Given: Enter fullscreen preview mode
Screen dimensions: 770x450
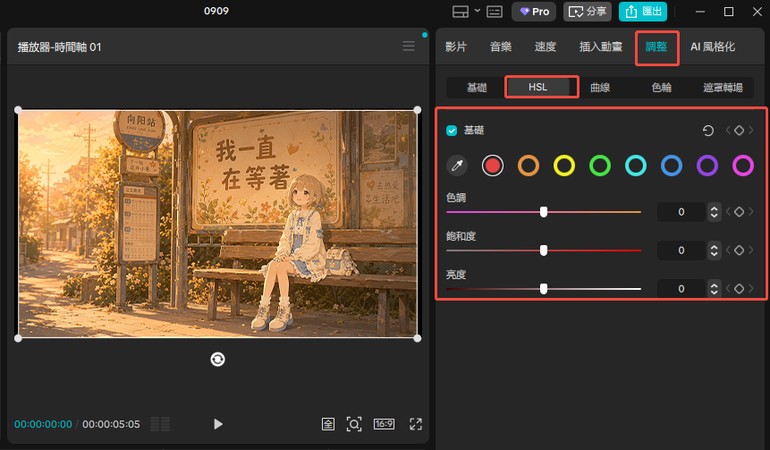Looking at the screenshot, I should [416, 424].
